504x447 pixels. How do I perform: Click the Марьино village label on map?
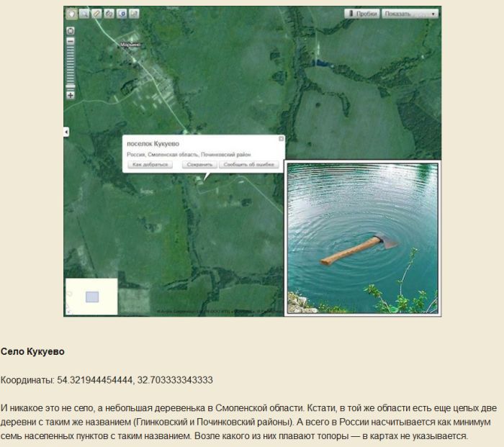[x=130, y=45]
